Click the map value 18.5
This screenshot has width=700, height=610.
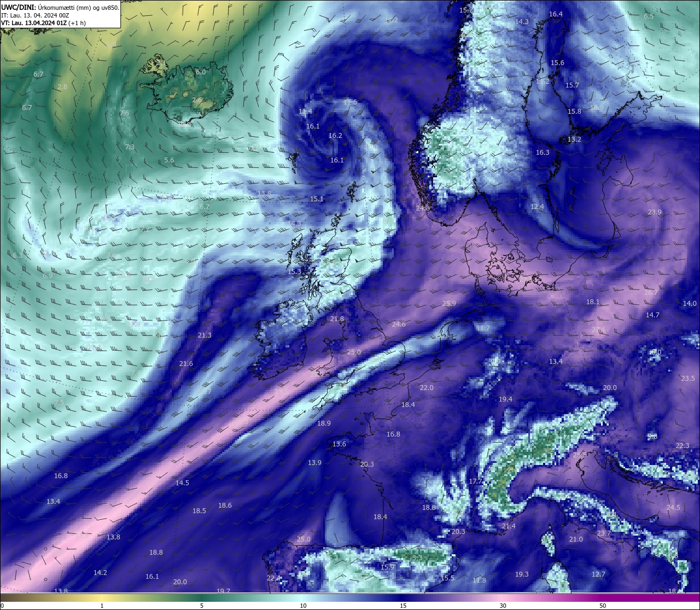199,511
